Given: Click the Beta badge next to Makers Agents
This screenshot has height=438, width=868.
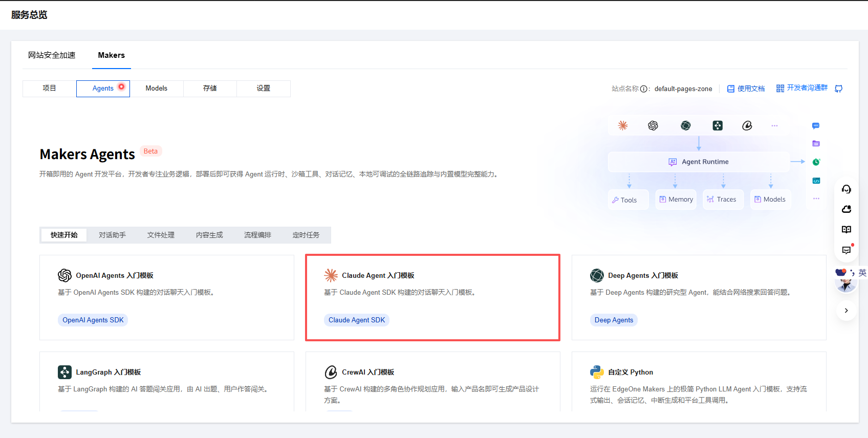Looking at the screenshot, I should click(x=150, y=151).
